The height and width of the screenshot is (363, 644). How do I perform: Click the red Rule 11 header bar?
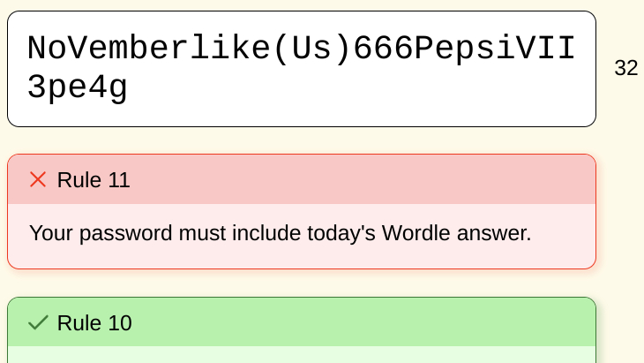coord(353,180)
